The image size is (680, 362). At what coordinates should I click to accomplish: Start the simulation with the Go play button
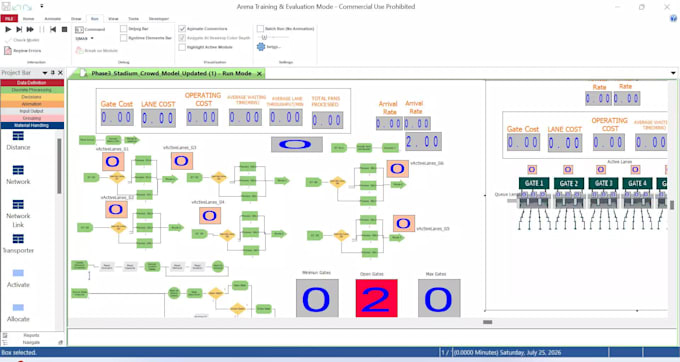pos(8,29)
